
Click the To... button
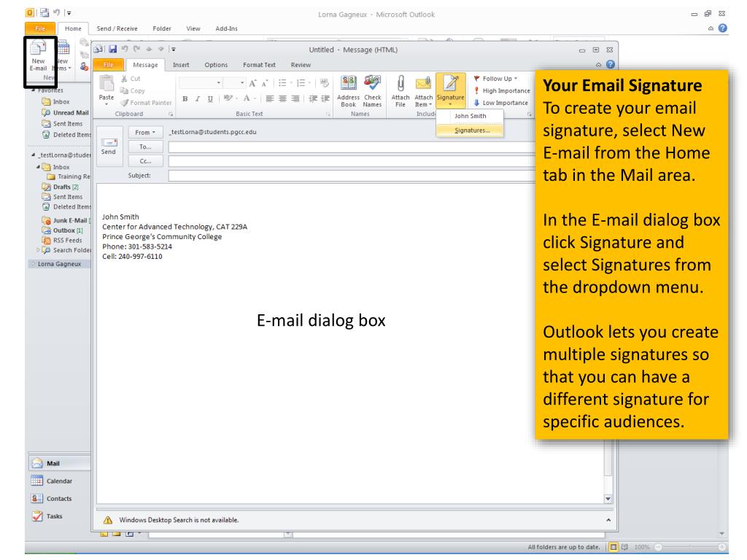click(x=147, y=145)
